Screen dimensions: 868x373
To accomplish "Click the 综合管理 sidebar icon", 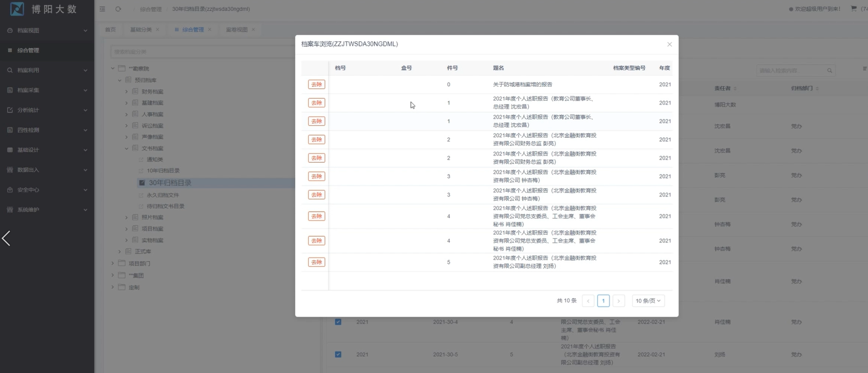I will [x=10, y=51].
